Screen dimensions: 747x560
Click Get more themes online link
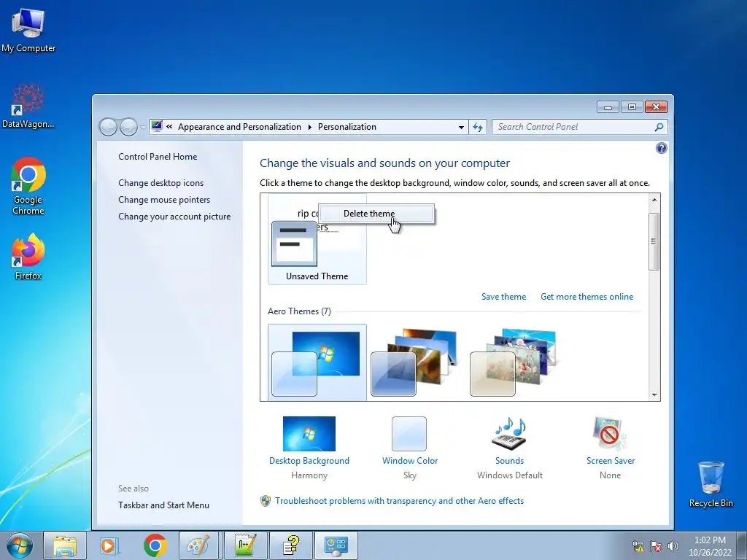587,297
